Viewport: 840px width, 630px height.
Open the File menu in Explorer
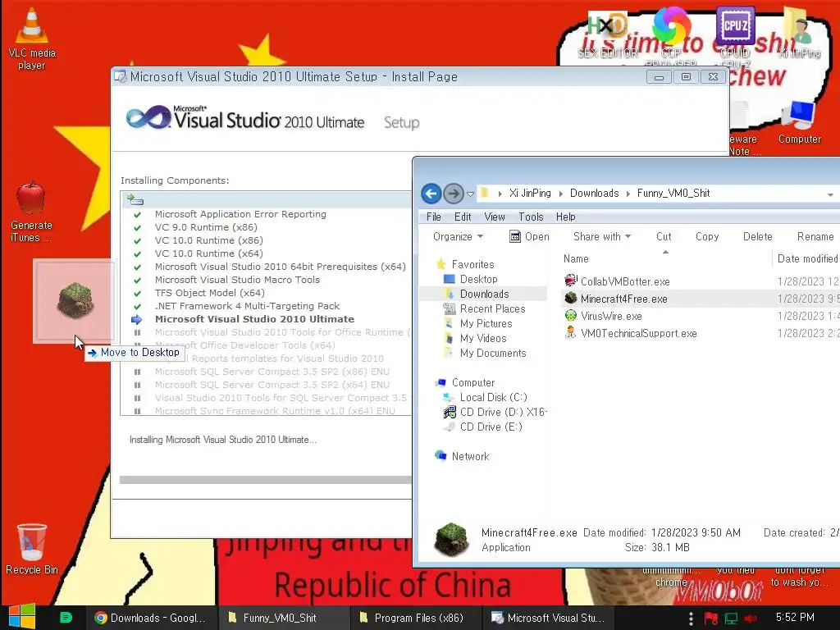[x=433, y=217]
